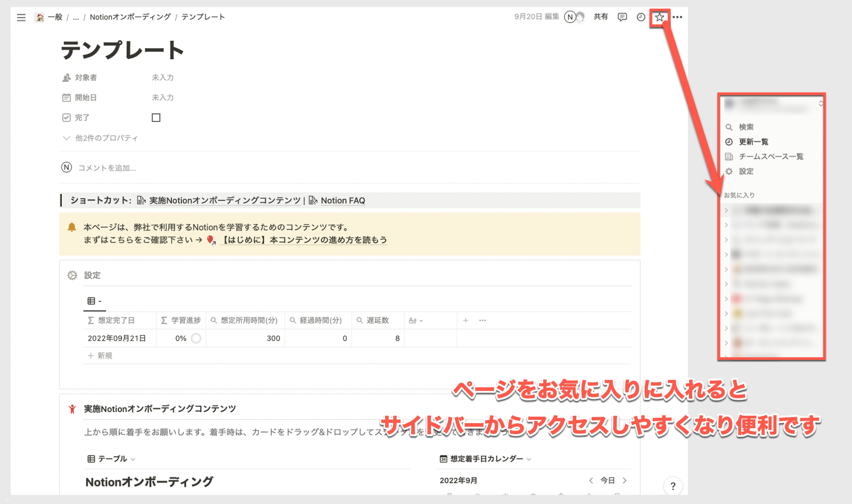
Task: Open the three-dot page options menu
Action: point(677,17)
